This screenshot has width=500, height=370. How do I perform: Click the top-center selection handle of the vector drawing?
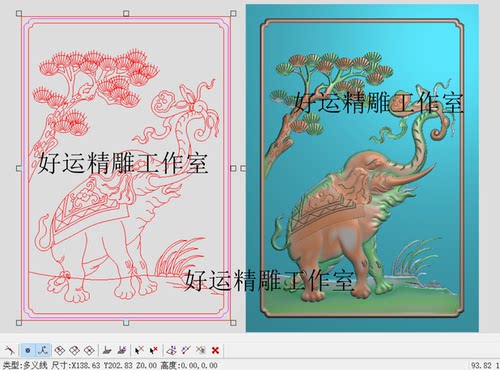126,13
